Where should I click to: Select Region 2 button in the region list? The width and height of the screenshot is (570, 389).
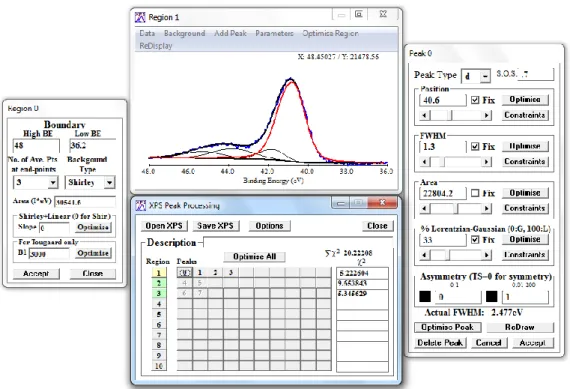[x=159, y=283]
